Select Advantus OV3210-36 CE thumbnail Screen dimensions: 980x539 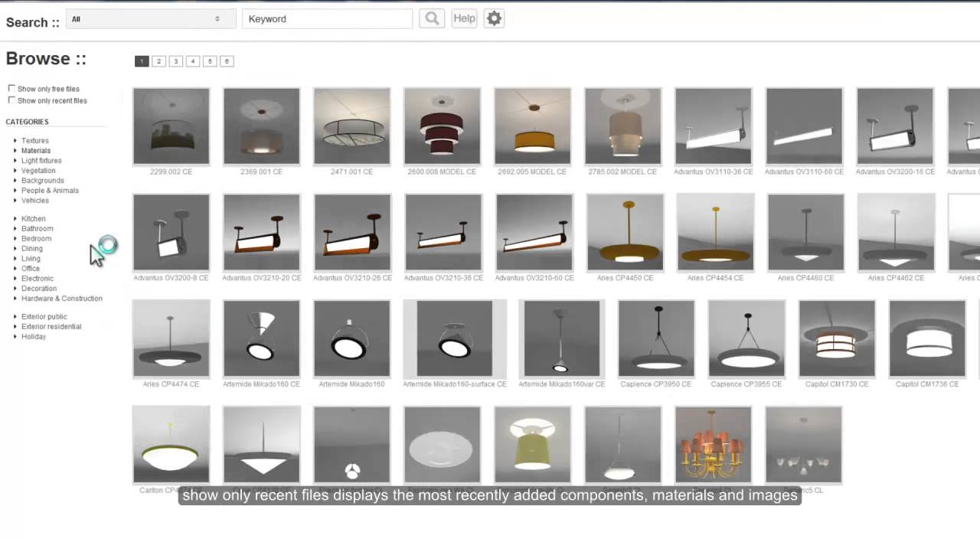click(x=443, y=232)
